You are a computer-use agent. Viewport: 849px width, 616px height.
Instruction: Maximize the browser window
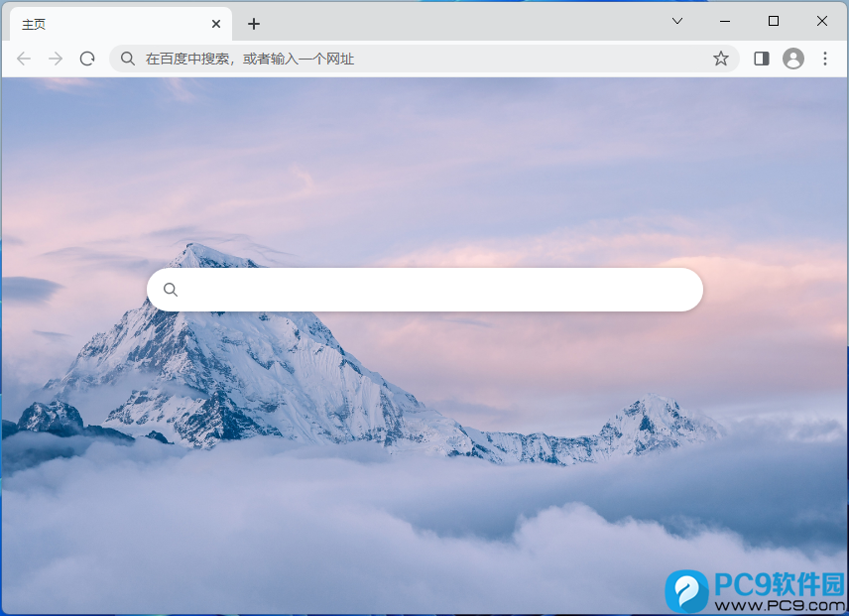[x=774, y=21]
